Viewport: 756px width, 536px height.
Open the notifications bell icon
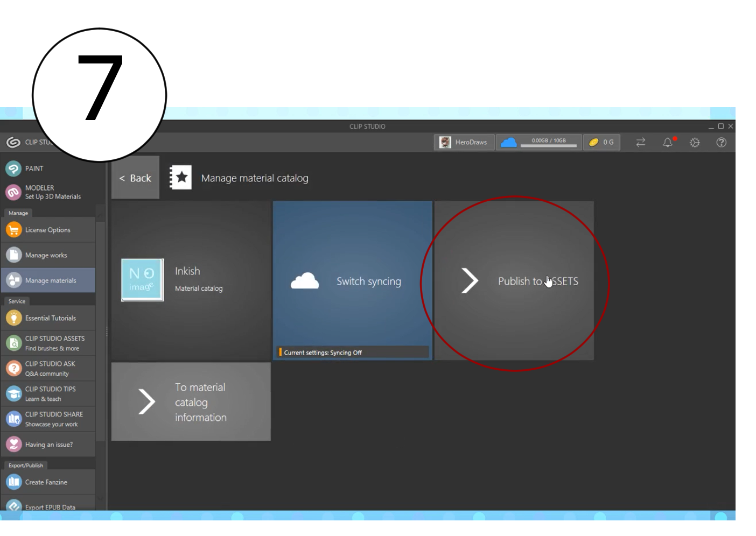(x=668, y=142)
